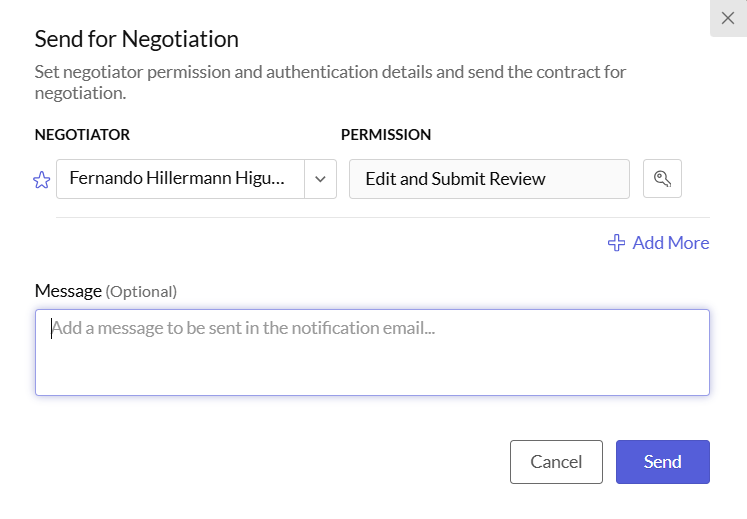Open the key icon authentication settings
This screenshot has height=519, width=747.
coord(662,179)
